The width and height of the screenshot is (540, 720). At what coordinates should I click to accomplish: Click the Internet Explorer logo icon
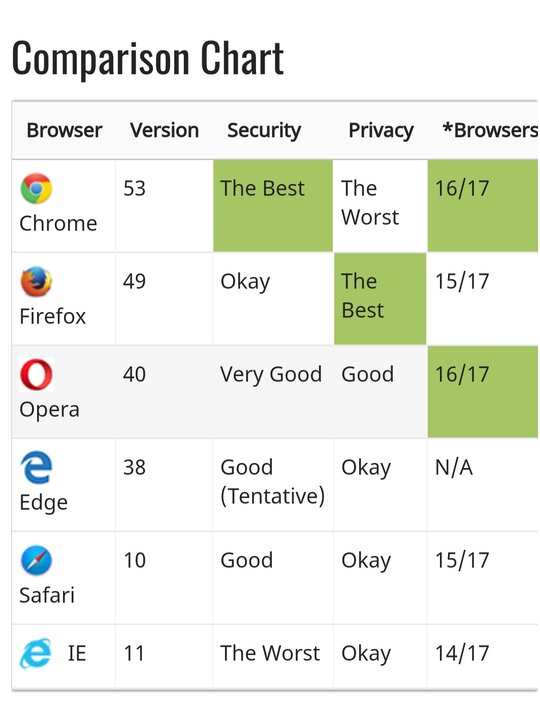point(35,653)
